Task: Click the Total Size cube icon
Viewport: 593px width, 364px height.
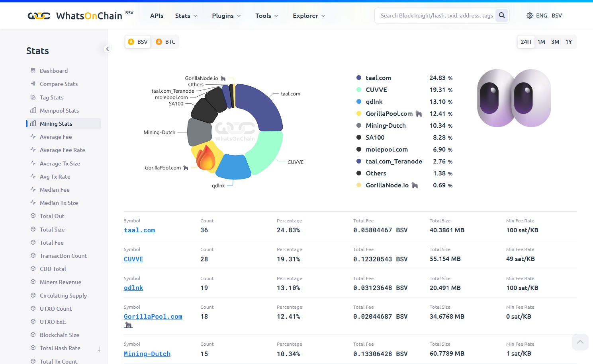Action: pos(33,229)
